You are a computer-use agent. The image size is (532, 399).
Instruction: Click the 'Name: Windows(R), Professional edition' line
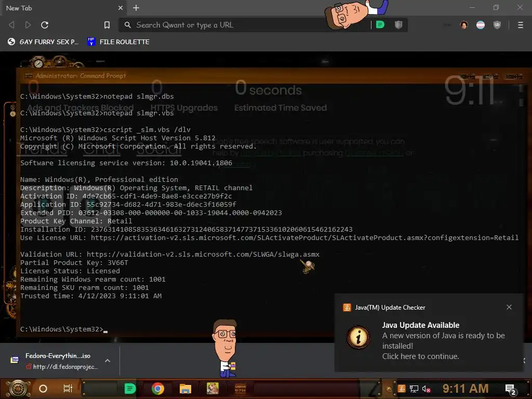[x=99, y=179]
